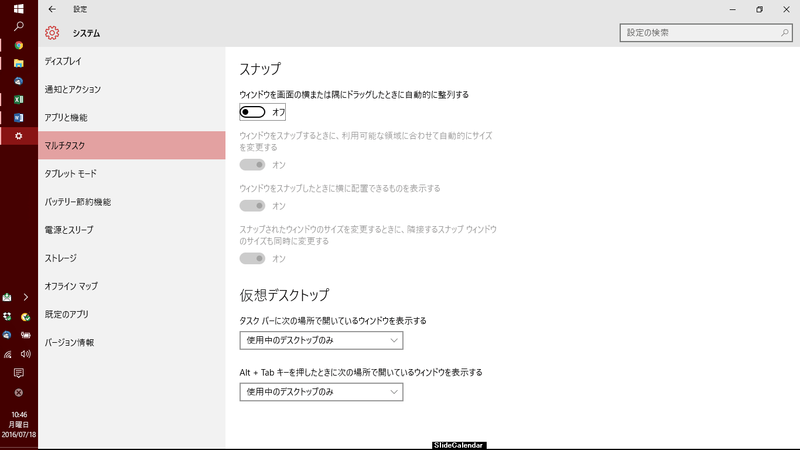
Task: Open アプリと機能 settings page
Action: coord(132,117)
